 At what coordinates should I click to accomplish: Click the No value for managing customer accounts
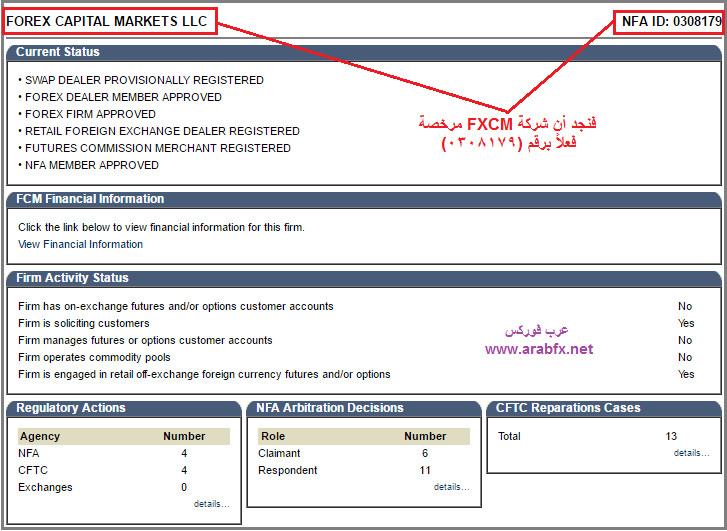(685, 340)
